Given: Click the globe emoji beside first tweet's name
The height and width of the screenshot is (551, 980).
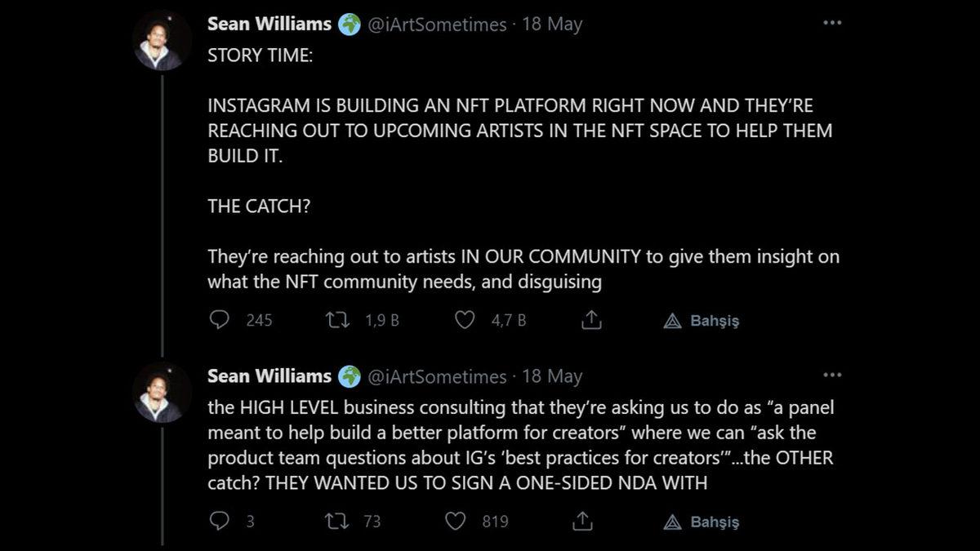Looking at the screenshot, I should pos(350,24).
